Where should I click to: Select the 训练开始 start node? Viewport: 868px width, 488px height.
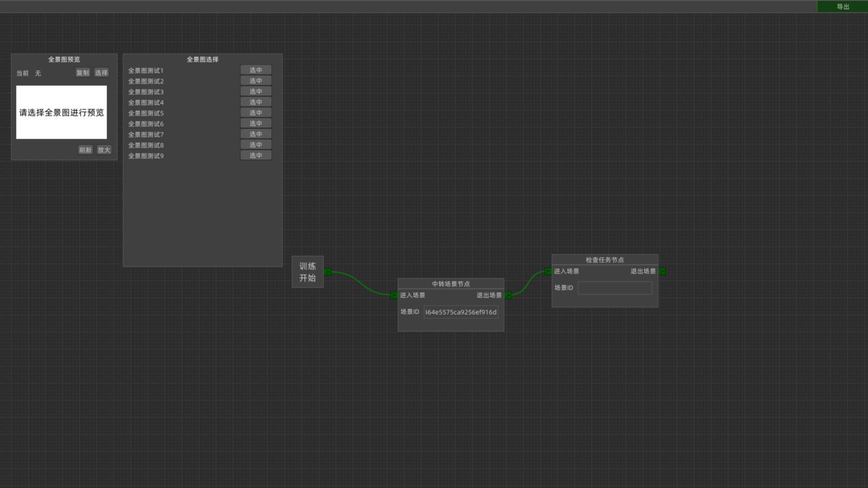(307, 272)
